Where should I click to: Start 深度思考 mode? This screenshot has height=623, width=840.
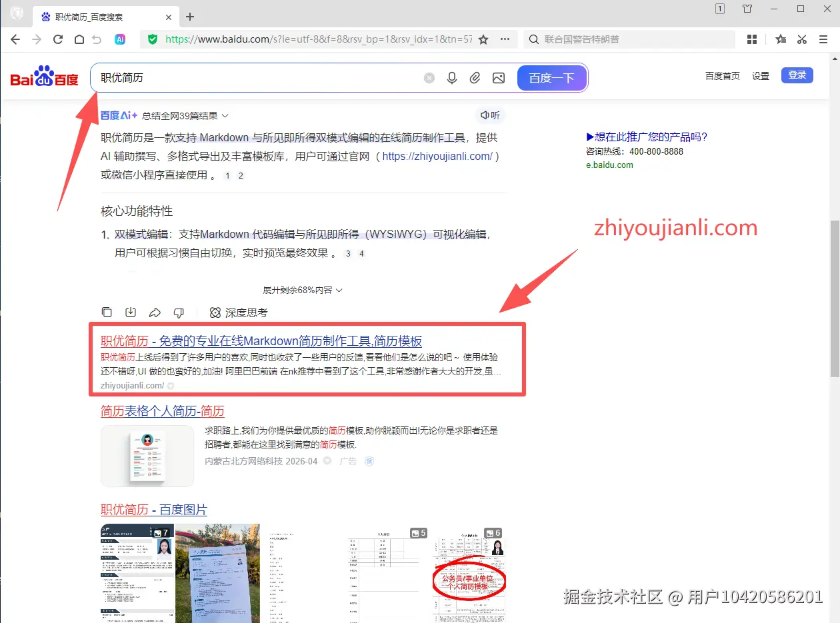(239, 312)
